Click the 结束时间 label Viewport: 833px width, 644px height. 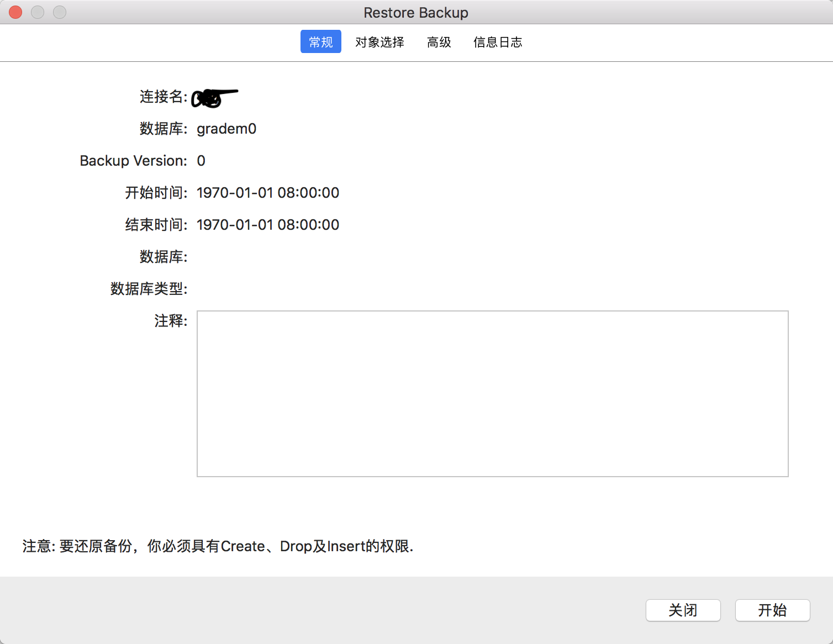tap(156, 225)
